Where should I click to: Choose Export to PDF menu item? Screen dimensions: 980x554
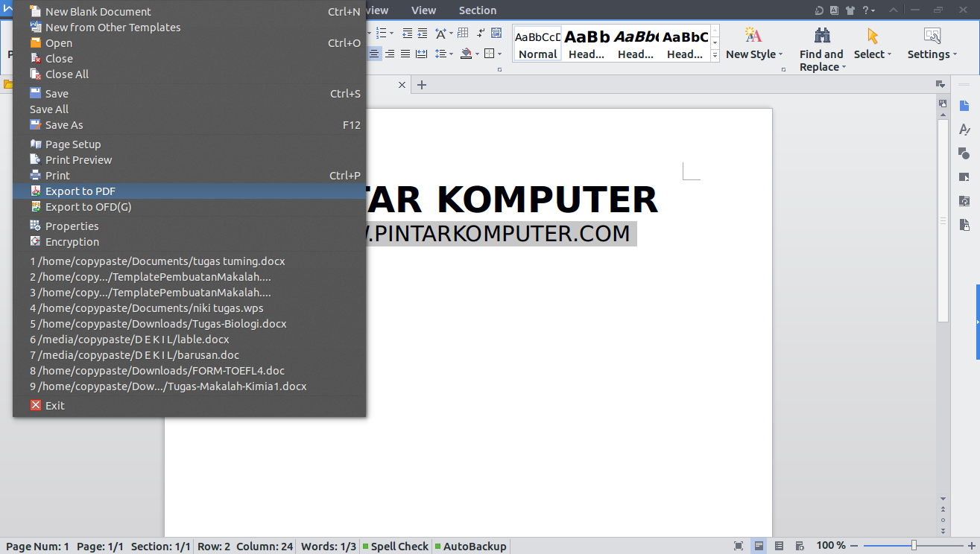click(x=189, y=191)
